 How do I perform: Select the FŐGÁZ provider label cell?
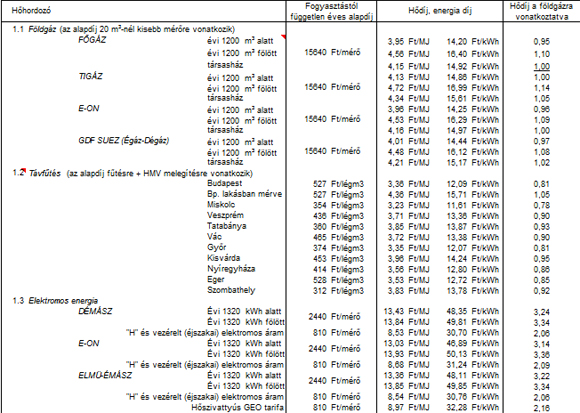[92, 40]
